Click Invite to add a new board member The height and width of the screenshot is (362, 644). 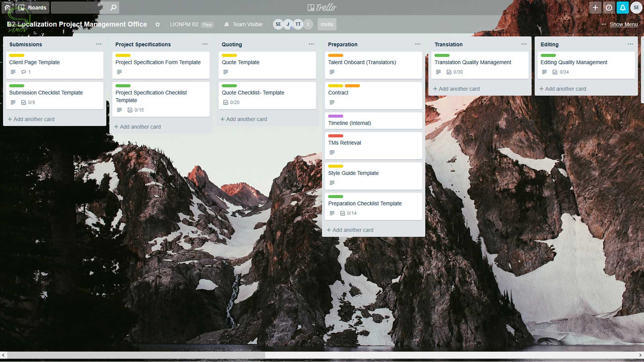(326, 24)
